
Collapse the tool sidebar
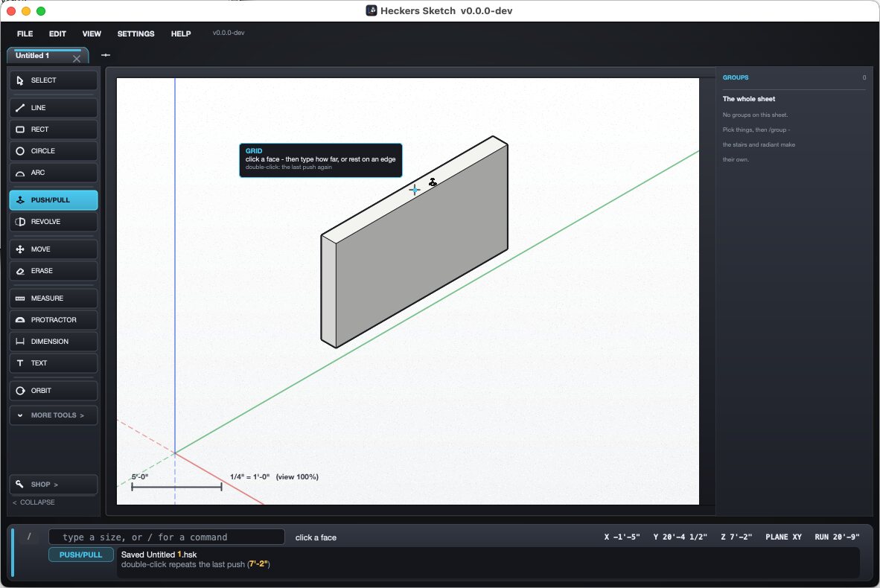pyautogui.click(x=34, y=502)
